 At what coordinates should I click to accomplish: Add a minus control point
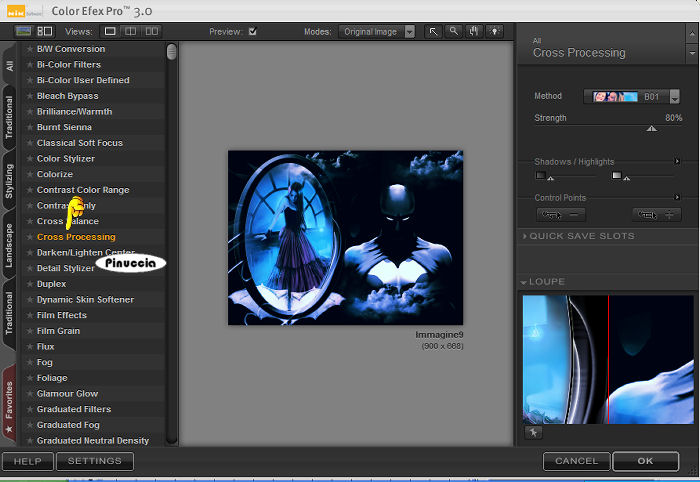click(x=560, y=214)
